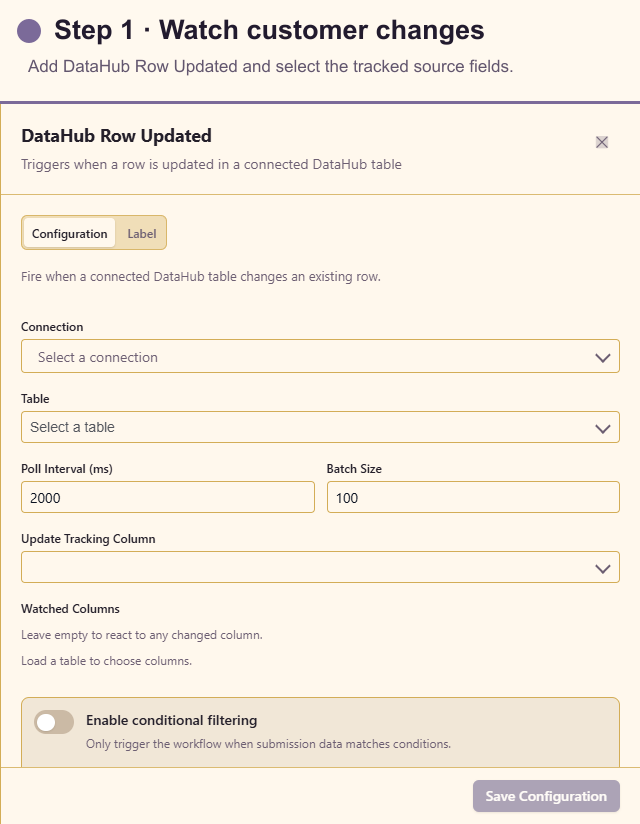Click the Poll Interval (ms) field

(x=168, y=497)
